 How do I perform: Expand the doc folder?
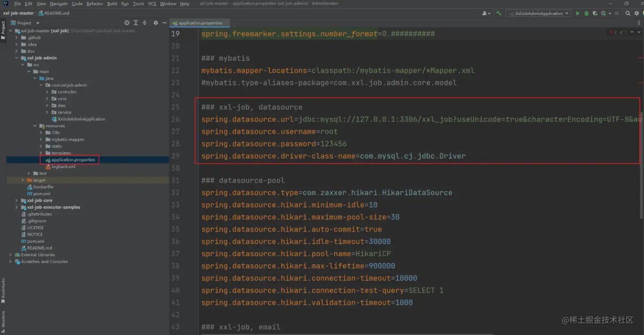coord(17,51)
